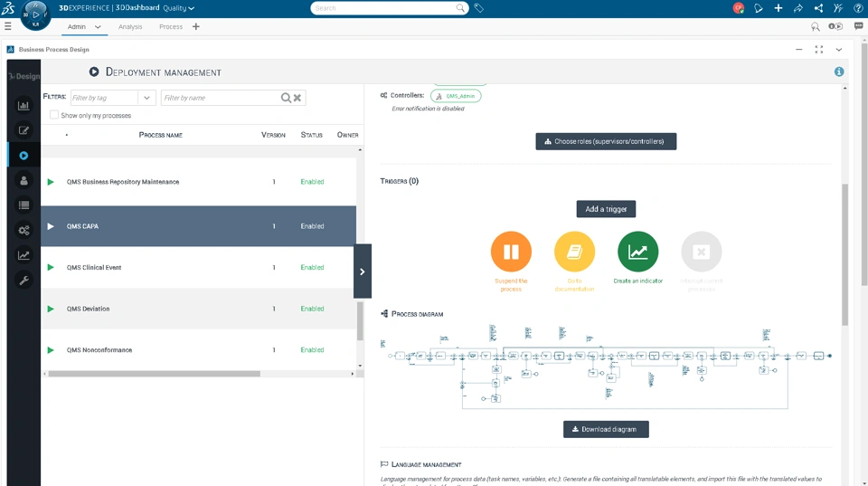Open the gears settings sidebar icon
This screenshot has height=486, width=868.
click(24, 230)
